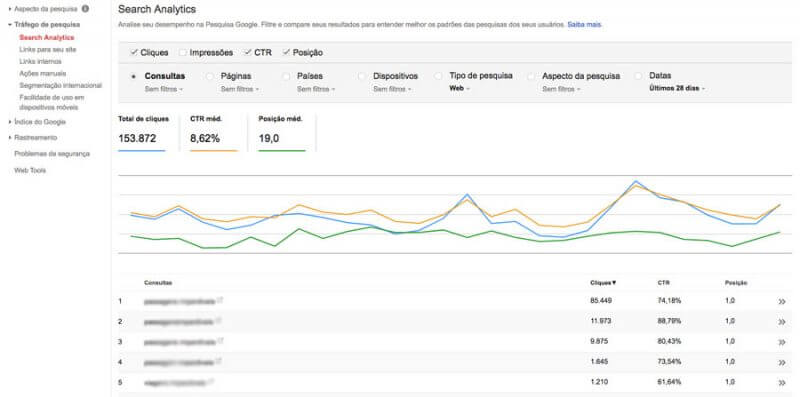Open row 3 details double-arrow icon
This screenshot has width=800, height=397.
coord(782,342)
